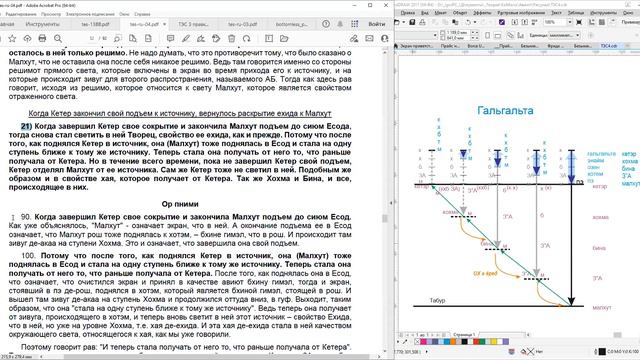Open the apps grid icon in Acrobat
Image resolution: width=640 pixels, height=360 pixels.
click(x=355, y=24)
